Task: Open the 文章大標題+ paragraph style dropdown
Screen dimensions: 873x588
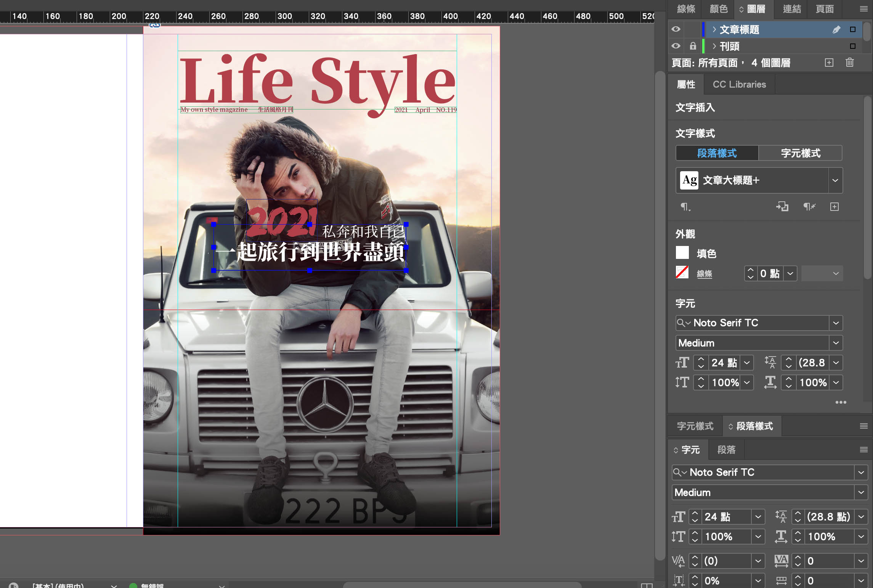Action: point(835,180)
